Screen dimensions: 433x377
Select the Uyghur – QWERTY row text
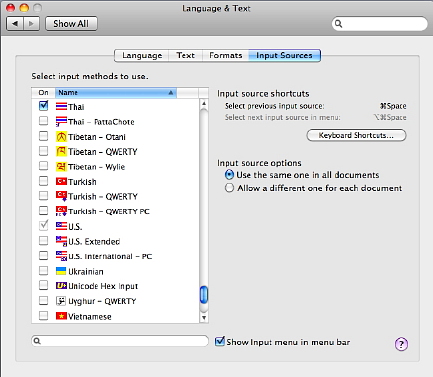click(102, 301)
